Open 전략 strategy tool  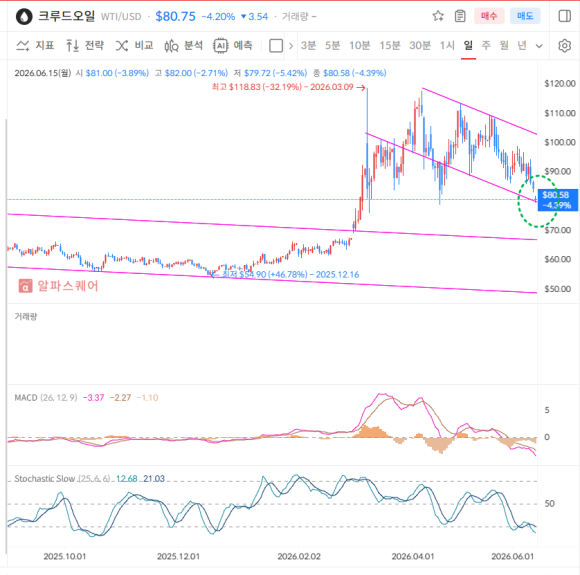coord(85,46)
